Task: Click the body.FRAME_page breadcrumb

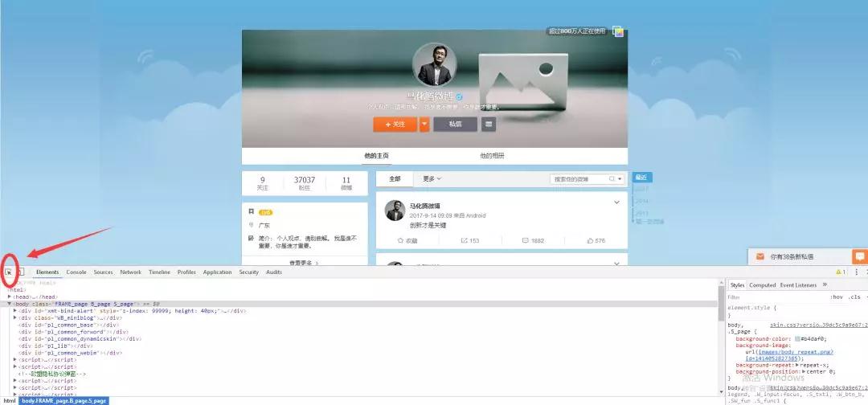Action: point(63,400)
